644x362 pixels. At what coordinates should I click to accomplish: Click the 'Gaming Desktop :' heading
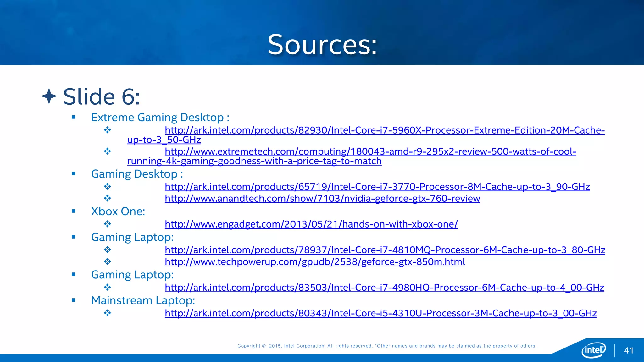click(137, 174)
